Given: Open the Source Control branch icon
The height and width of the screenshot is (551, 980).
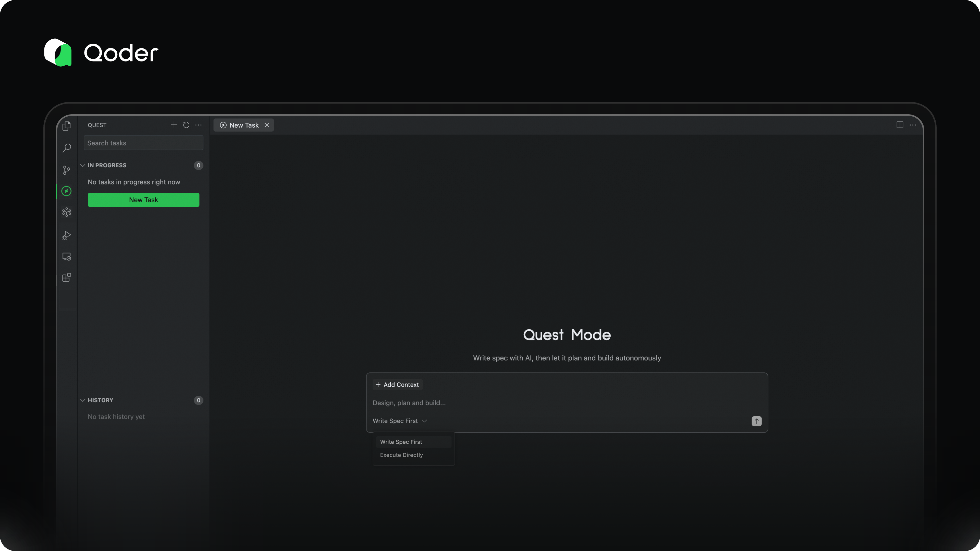Looking at the screenshot, I should 67,170.
